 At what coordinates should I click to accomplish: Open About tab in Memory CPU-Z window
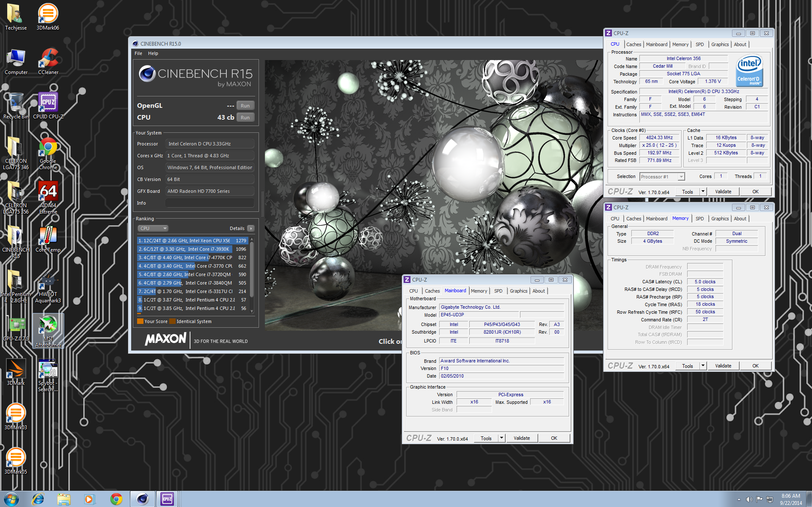(740, 219)
